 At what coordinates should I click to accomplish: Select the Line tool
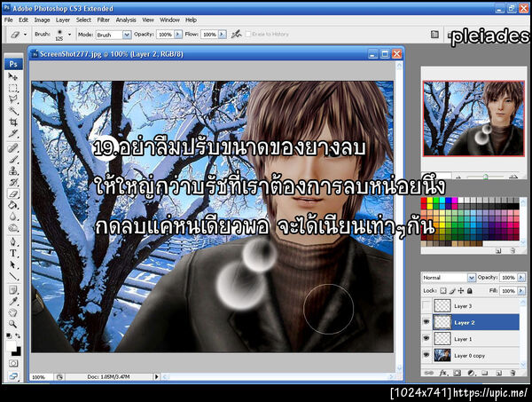tap(13, 276)
